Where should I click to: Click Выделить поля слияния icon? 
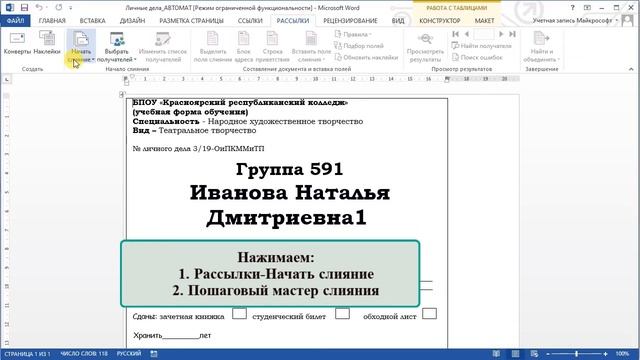pyautogui.click(x=213, y=47)
